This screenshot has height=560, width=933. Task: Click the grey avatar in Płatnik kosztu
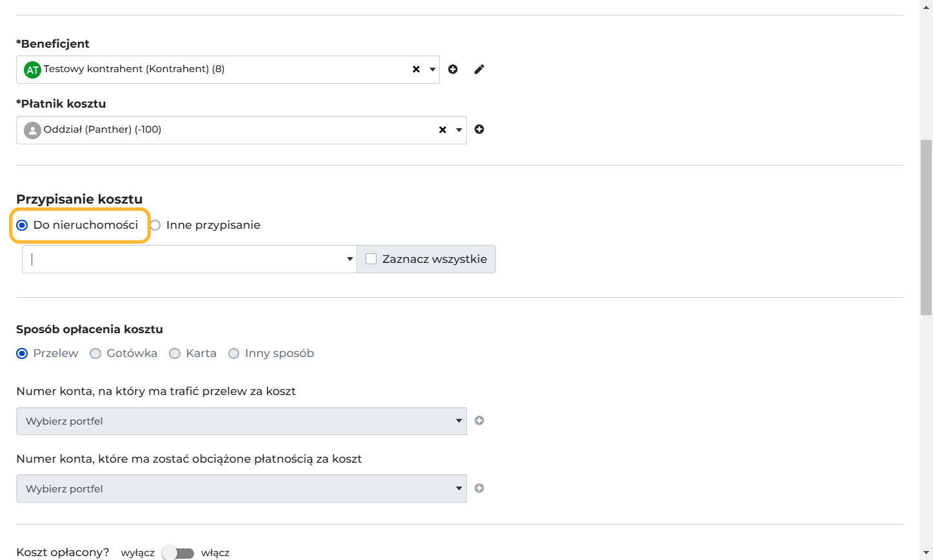(x=32, y=130)
